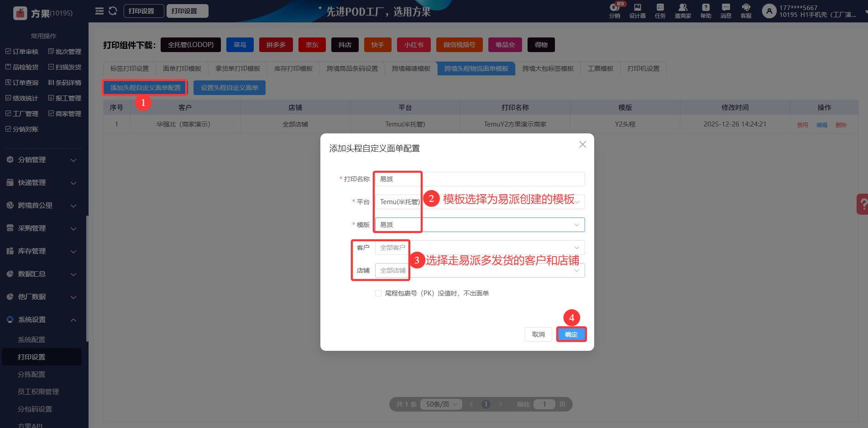Close the 添加头程自定义面单配置 dialog

(583, 144)
